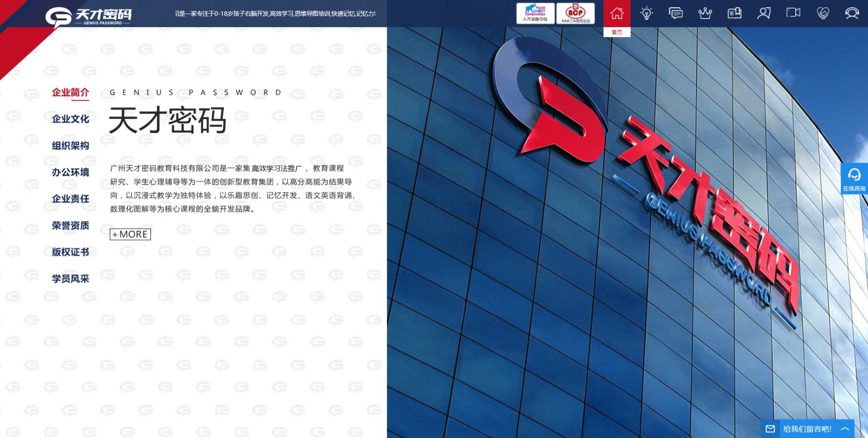Image resolution: width=868 pixels, height=438 pixels.
Task: Click the 首页 label under the home icon
Action: point(617,32)
